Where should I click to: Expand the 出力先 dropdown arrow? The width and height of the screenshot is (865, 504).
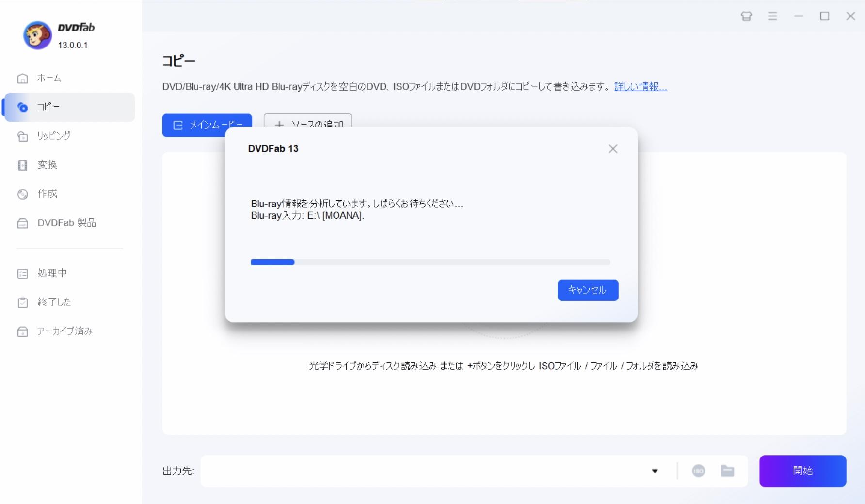[x=655, y=471]
